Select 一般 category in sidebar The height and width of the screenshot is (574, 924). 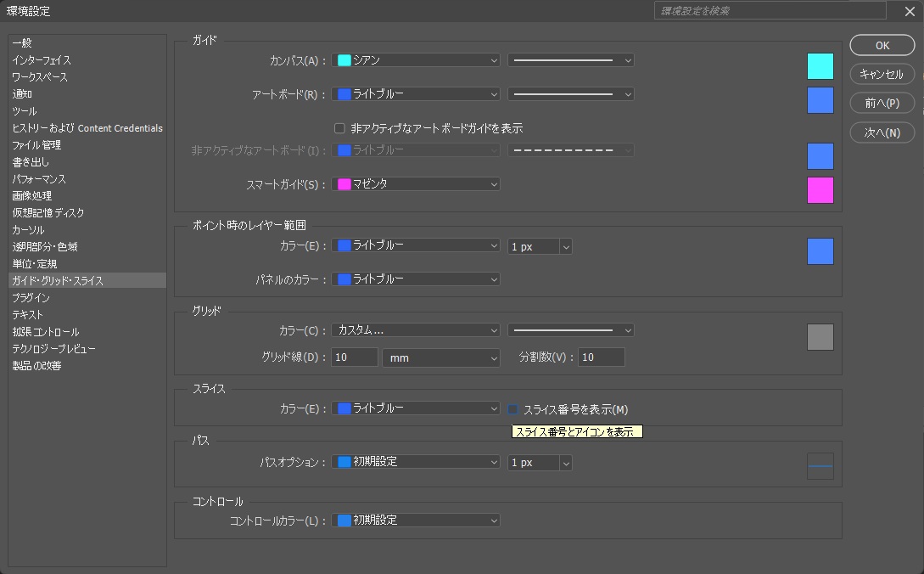87,43
